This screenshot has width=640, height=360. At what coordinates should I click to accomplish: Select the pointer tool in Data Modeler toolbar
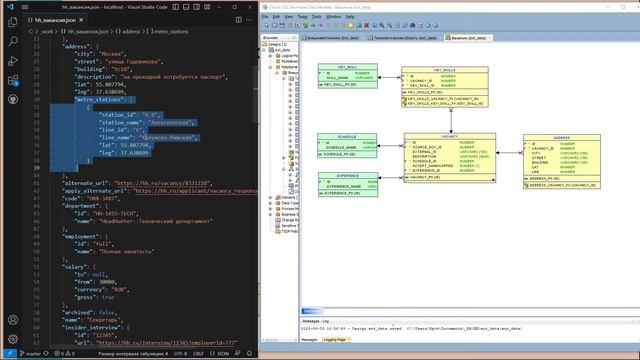tap(266, 25)
